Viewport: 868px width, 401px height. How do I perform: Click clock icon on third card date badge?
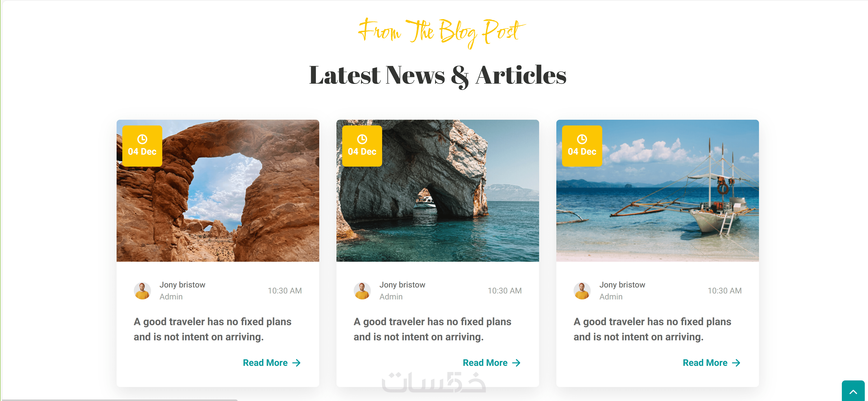point(582,139)
